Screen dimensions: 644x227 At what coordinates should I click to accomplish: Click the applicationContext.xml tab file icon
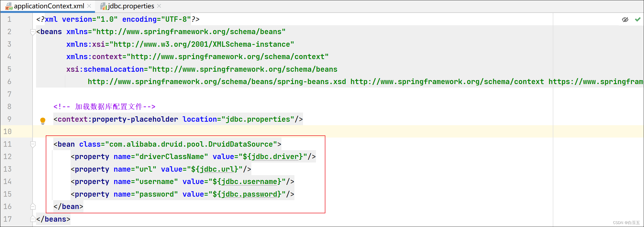coord(9,6)
